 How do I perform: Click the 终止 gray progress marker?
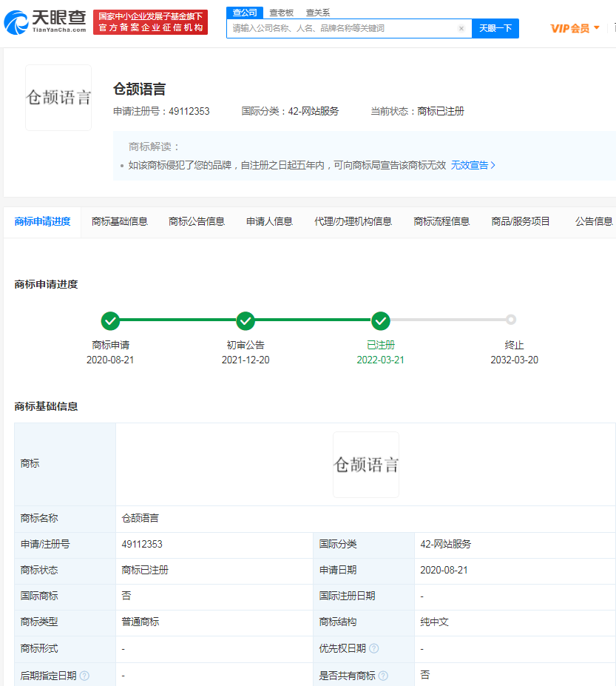point(511,320)
